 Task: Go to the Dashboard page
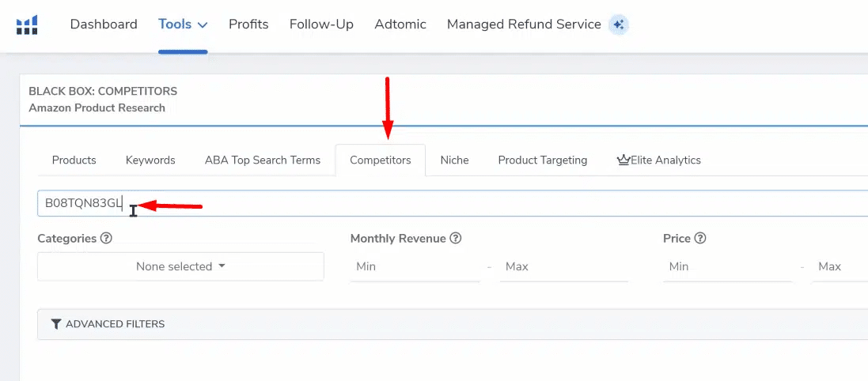pos(104,25)
